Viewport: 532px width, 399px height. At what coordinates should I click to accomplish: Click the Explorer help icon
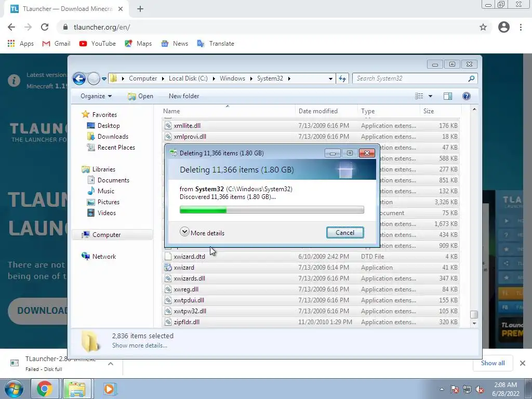[467, 96]
